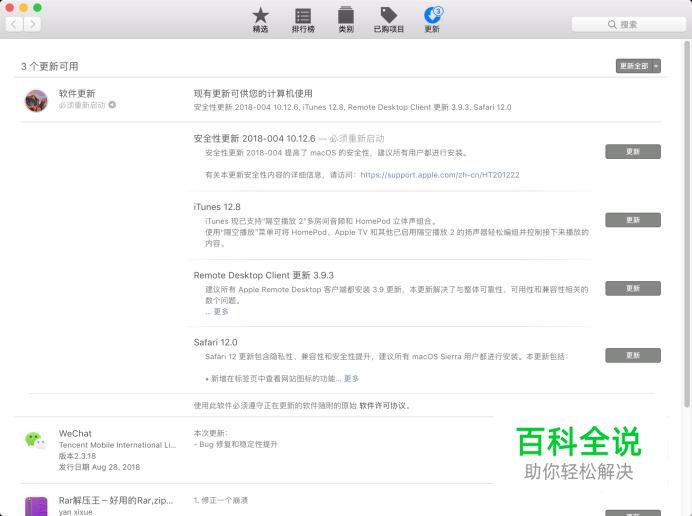Click the WeChat app icon

tap(36, 440)
